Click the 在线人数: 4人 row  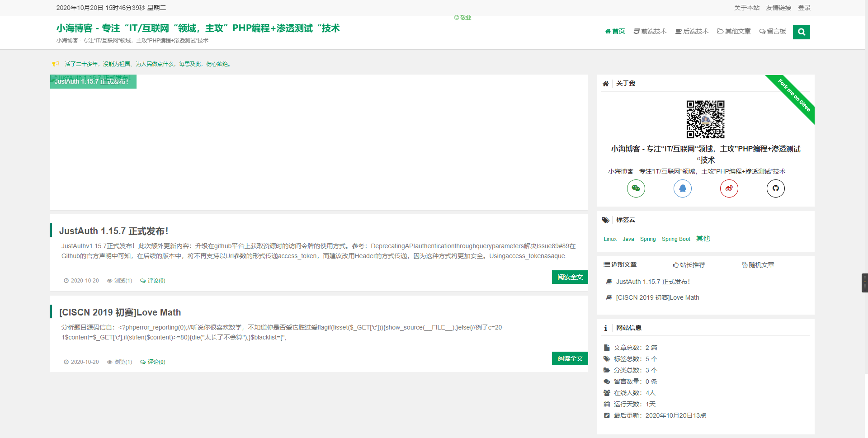point(630,393)
